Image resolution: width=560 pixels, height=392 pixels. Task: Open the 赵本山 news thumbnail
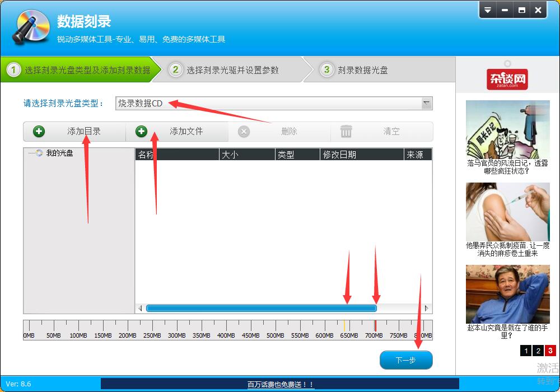[x=507, y=294]
